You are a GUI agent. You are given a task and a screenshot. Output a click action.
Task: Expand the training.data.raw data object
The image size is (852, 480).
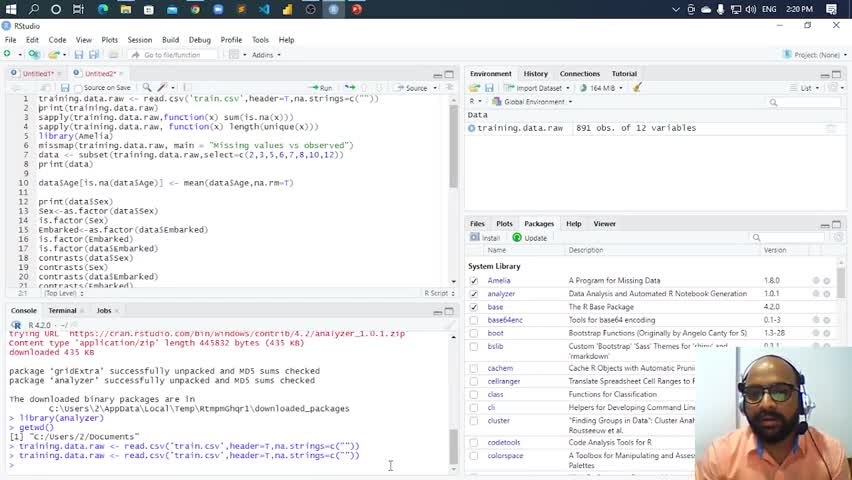[472, 128]
